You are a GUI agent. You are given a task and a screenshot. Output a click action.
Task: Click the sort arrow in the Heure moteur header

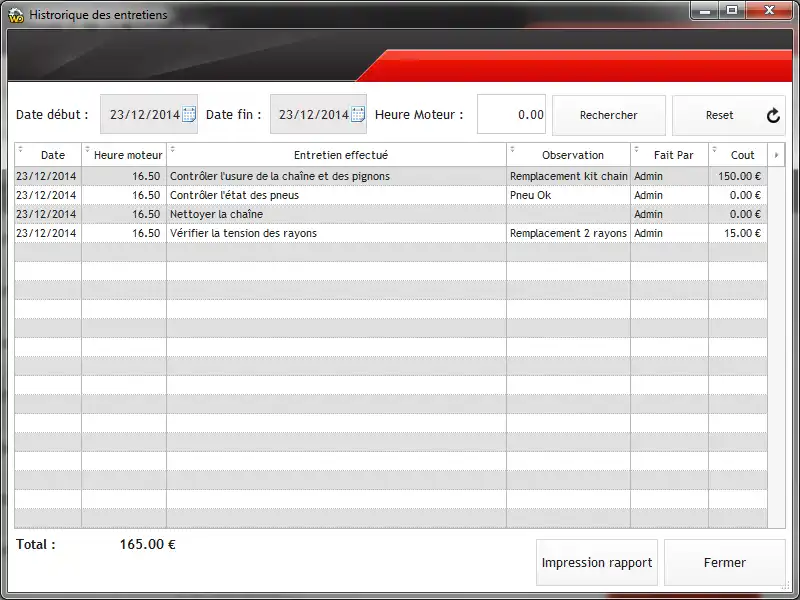pyautogui.click(x=87, y=149)
